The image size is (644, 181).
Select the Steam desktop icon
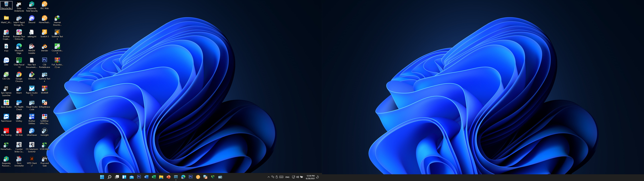(19, 90)
